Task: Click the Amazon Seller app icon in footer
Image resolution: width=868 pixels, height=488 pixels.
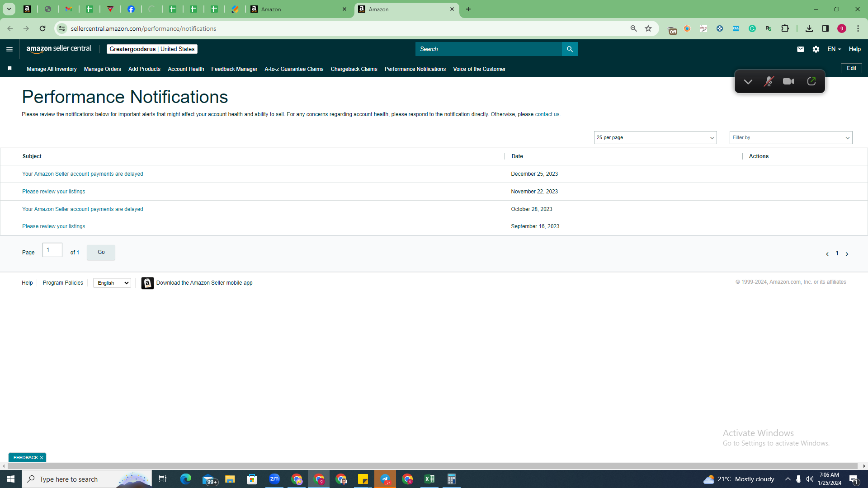Action: tap(147, 283)
